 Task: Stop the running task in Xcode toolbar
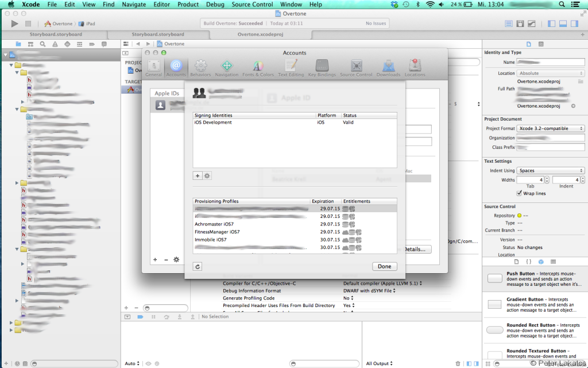tap(28, 24)
